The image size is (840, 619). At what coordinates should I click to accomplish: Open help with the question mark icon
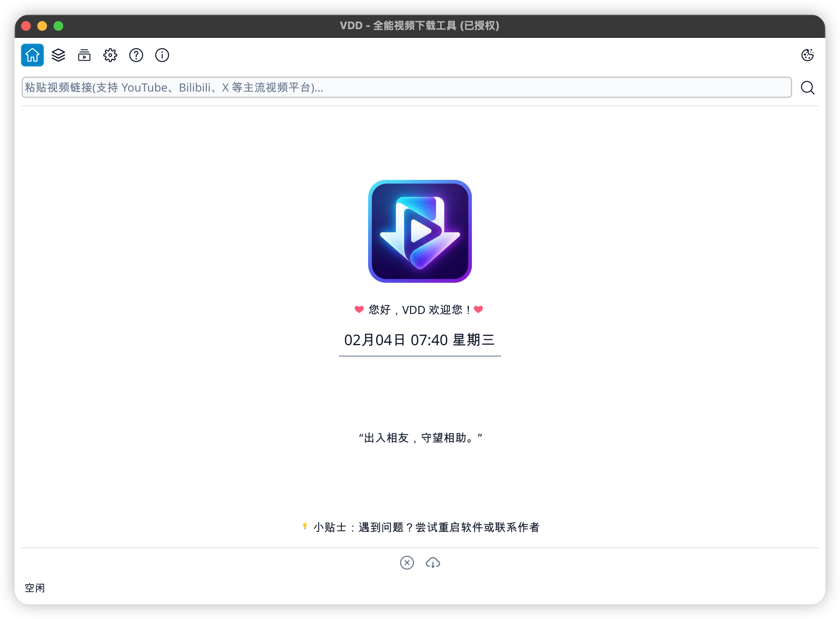136,55
